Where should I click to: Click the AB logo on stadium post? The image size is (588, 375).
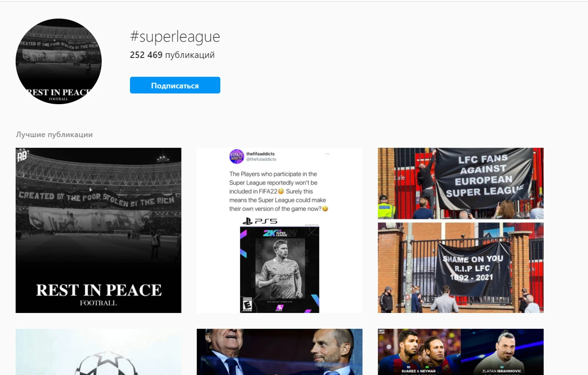tap(22, 155)
